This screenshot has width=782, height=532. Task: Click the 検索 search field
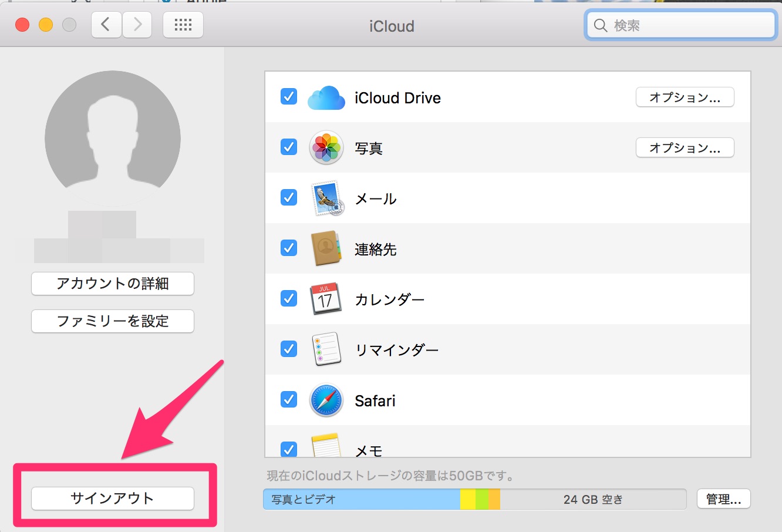681,25
